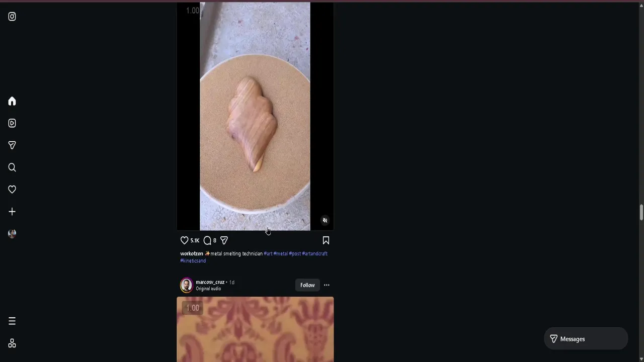Screen dimensions: 644x362
Task: Open direct messages paper-plane icon in sidebar
Action: pos(12,145)
